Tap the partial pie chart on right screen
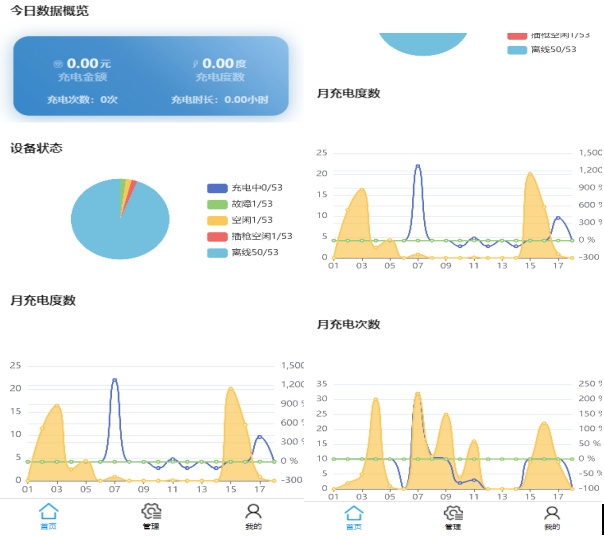 (x=423, y=43)
